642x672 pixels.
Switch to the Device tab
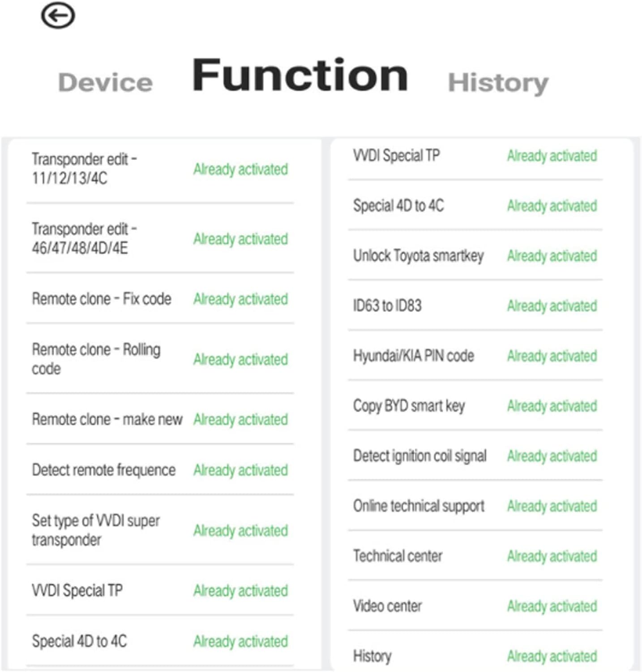[106, 83]
